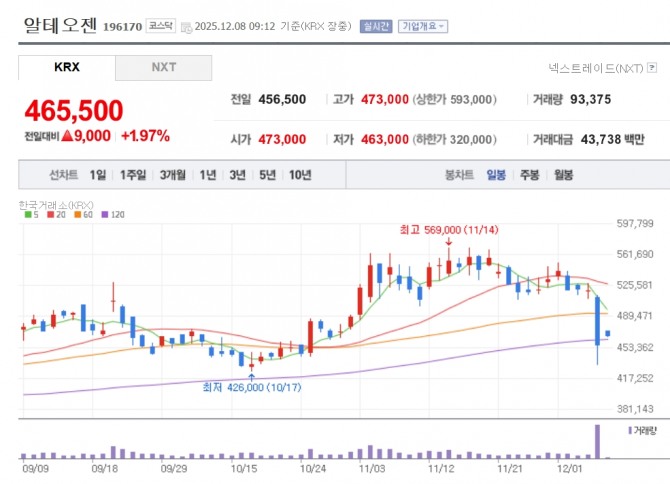This screenshot has height=484, width=670.
Task: Switch to the NXT tab
Action: [164, 67]
